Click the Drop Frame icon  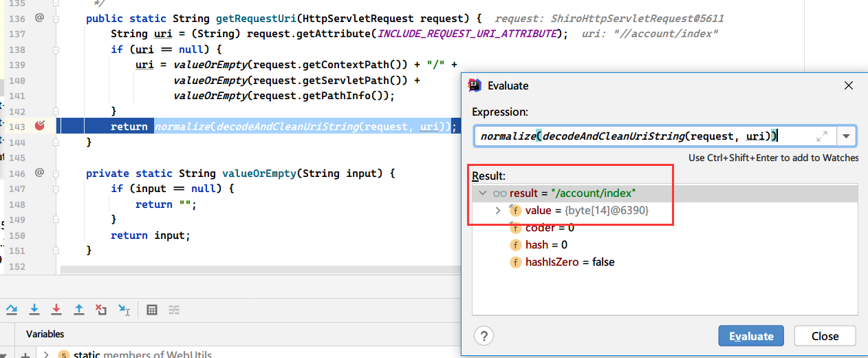[101, 309]
